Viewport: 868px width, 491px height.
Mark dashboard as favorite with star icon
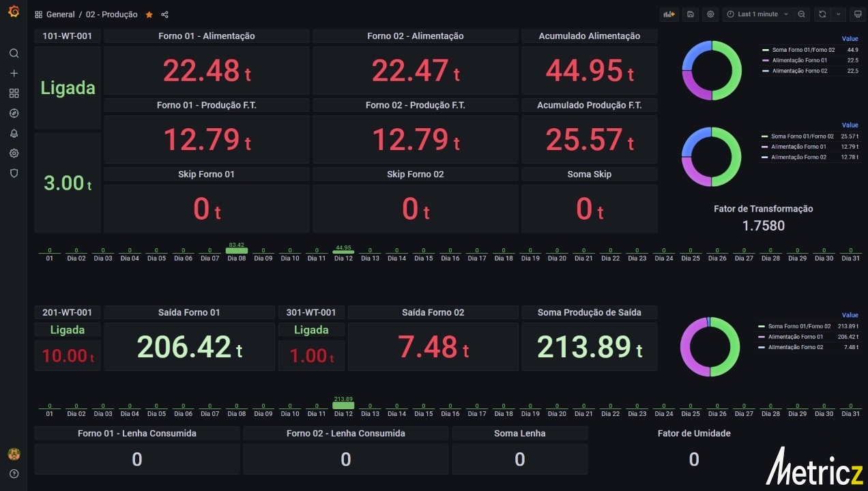[x=149, y=14]
